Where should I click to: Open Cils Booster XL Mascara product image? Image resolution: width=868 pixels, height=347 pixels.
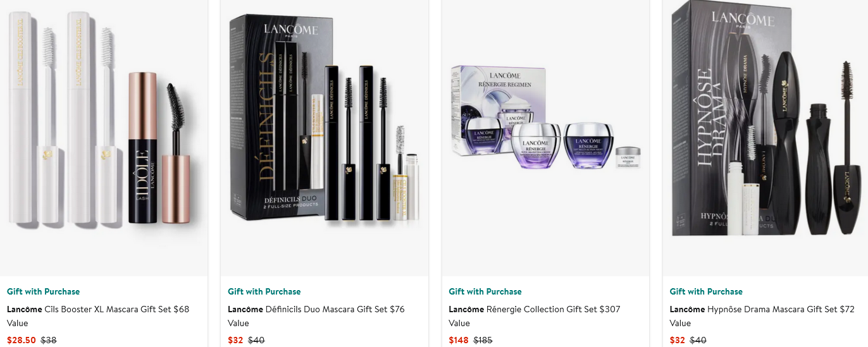(x=104, y=138)
